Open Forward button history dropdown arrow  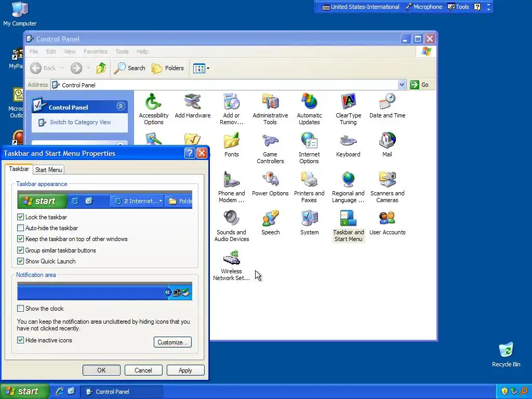pyautogui.click(x=88, y=68)
